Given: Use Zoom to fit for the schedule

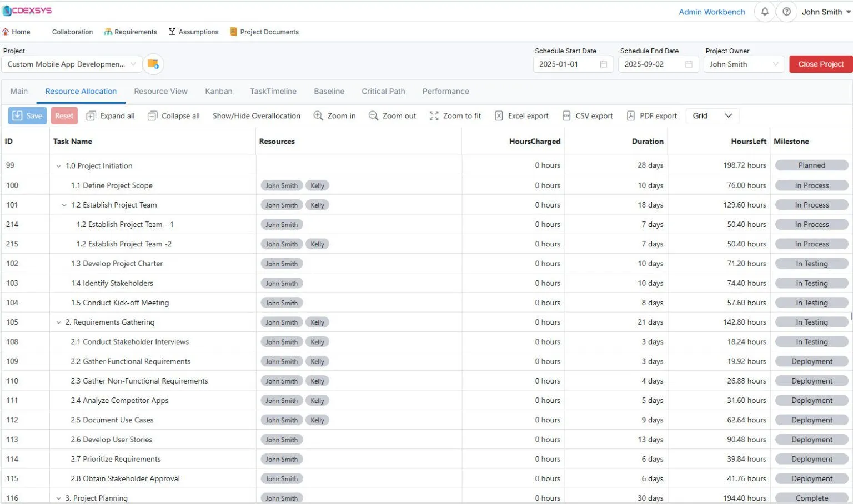Looking at the screenshot, I should click(x=455, y=115).
